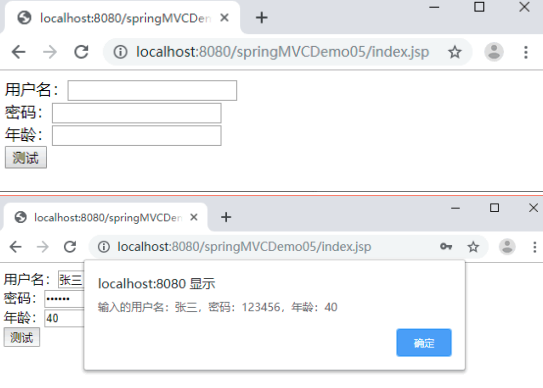Minimize the bottom browser window

[x=455, y=208]
